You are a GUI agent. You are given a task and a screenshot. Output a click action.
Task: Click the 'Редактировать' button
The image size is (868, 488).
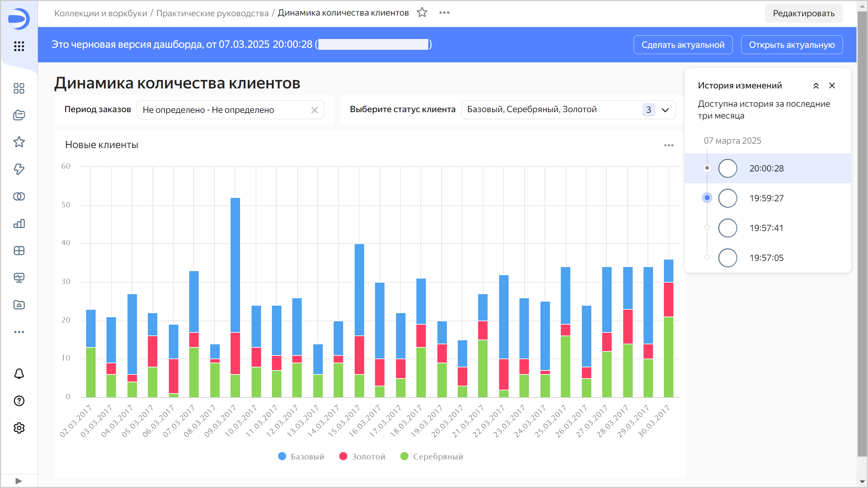[804, 14]
